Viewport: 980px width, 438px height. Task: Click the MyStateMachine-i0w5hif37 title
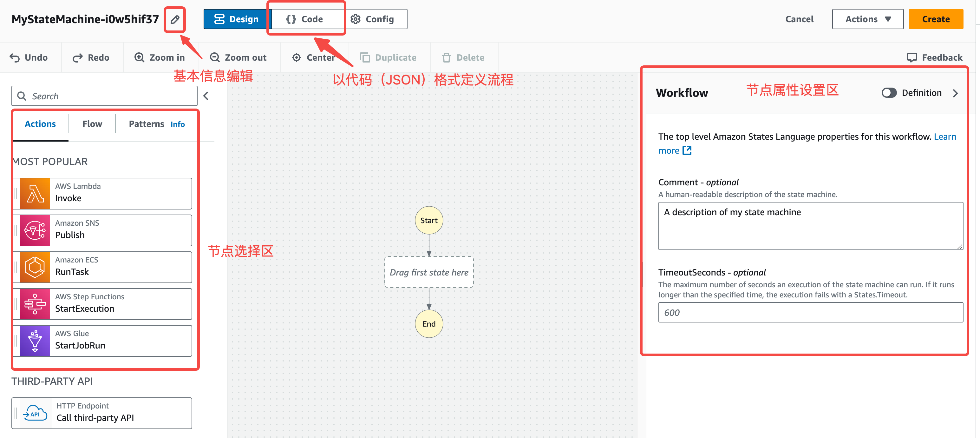(x=85, y=19)
